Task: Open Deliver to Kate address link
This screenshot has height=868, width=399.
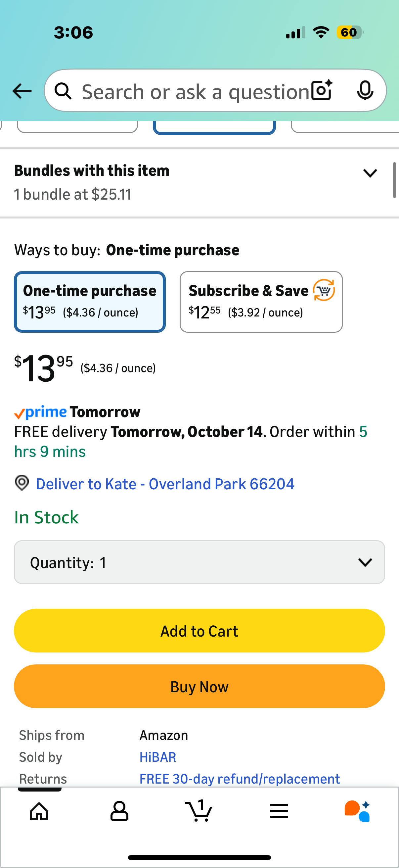Action: (165, 484)
